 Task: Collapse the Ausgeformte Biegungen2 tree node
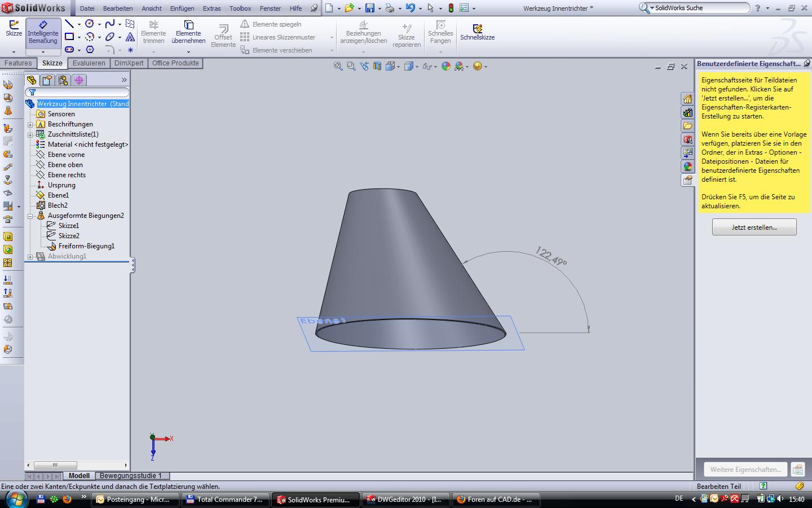pyautogui.click(x=31, y=216)
